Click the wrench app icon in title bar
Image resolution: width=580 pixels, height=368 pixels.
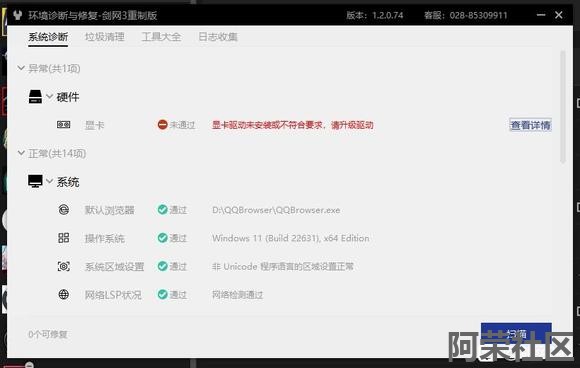click(17, 15)
